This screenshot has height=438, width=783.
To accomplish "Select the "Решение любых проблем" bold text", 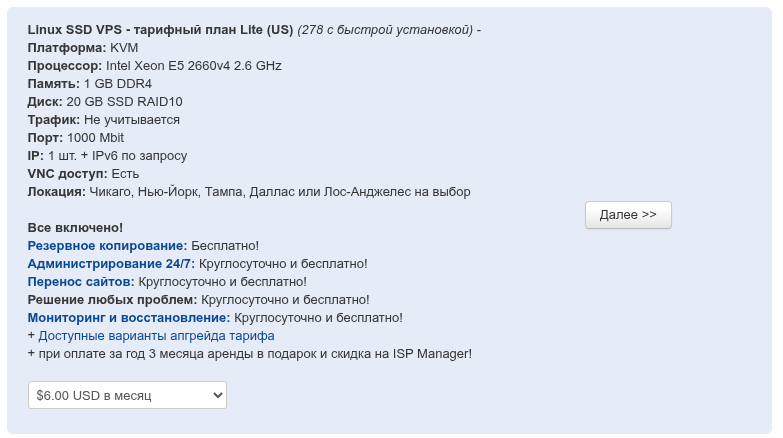I will point(112,299).
